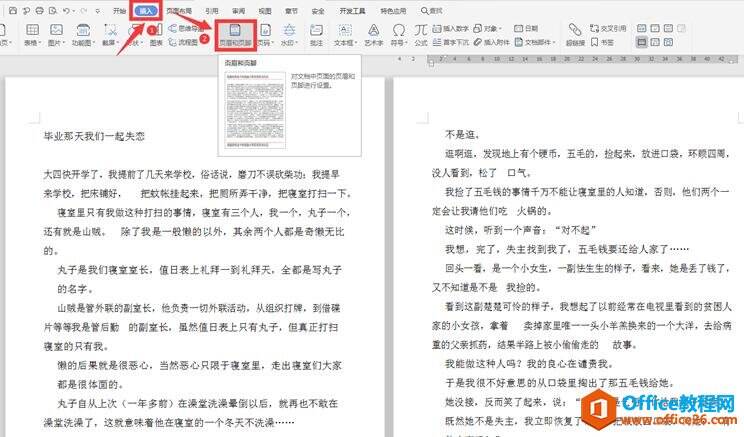Open the 截屏 screenshot dropdown
This screenshot has height=437, width=744.
(111, 35)
